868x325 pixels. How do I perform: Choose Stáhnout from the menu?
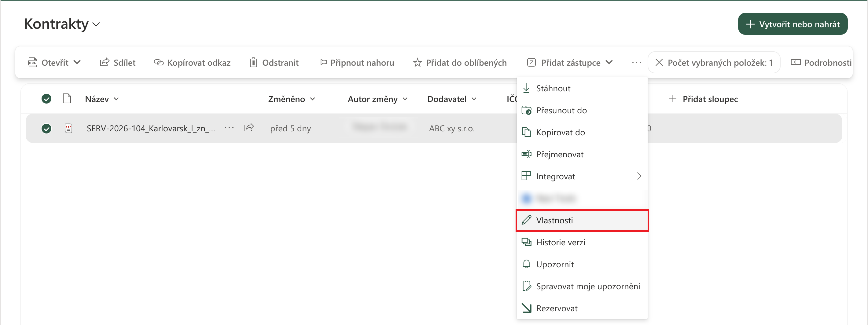(582, 88)
